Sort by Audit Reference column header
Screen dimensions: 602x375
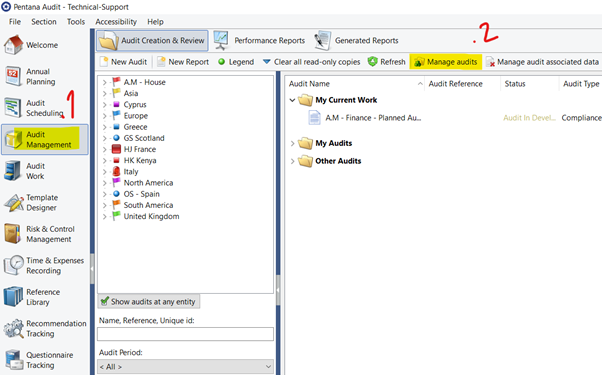[x=462, y=84]
